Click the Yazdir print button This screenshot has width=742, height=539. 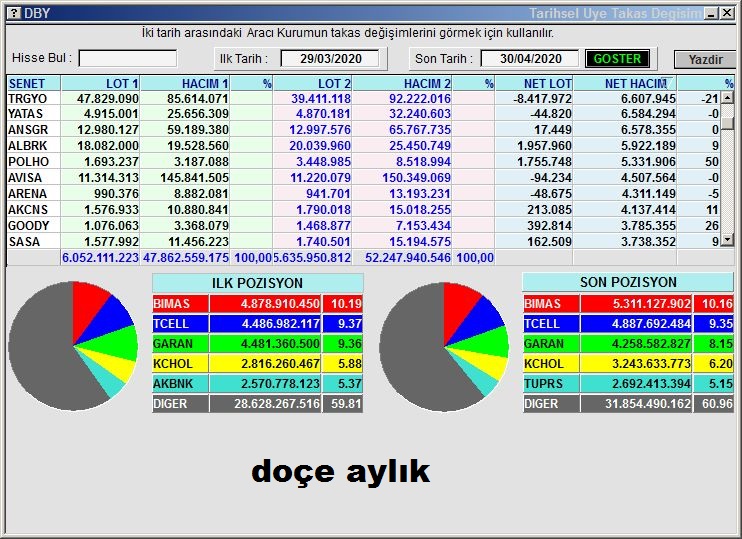705,60
